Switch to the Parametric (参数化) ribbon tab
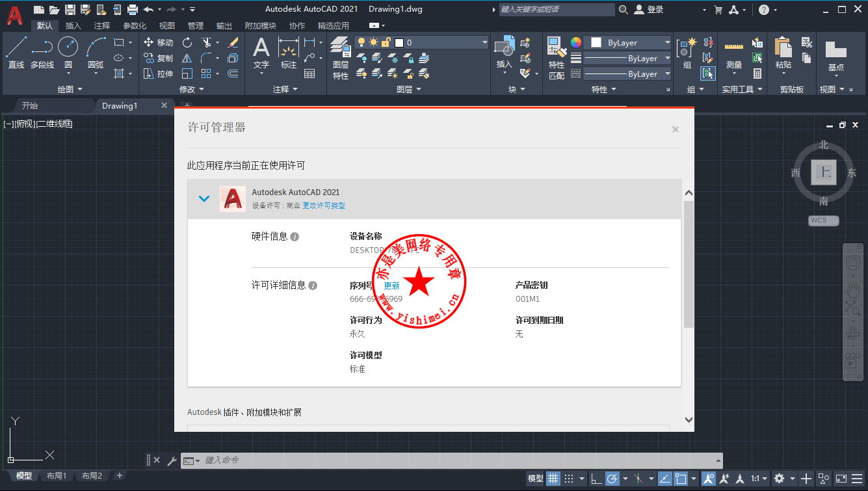868x491 pixels. coord(135,26)
